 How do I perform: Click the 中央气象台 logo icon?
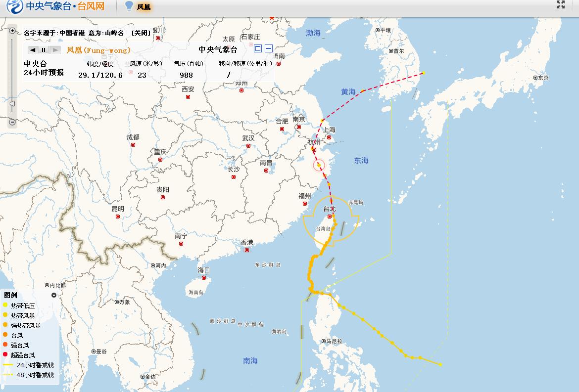[x=15, y=7]
